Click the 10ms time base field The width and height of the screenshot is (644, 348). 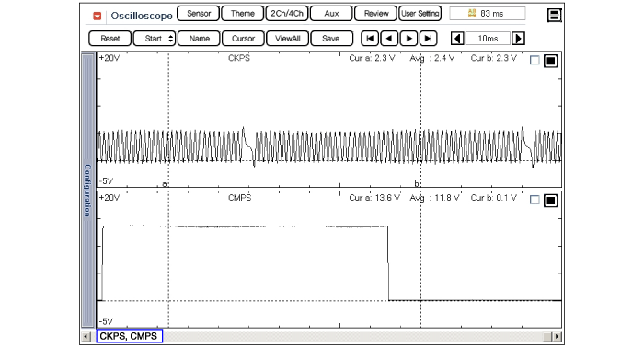coord(488,39)
